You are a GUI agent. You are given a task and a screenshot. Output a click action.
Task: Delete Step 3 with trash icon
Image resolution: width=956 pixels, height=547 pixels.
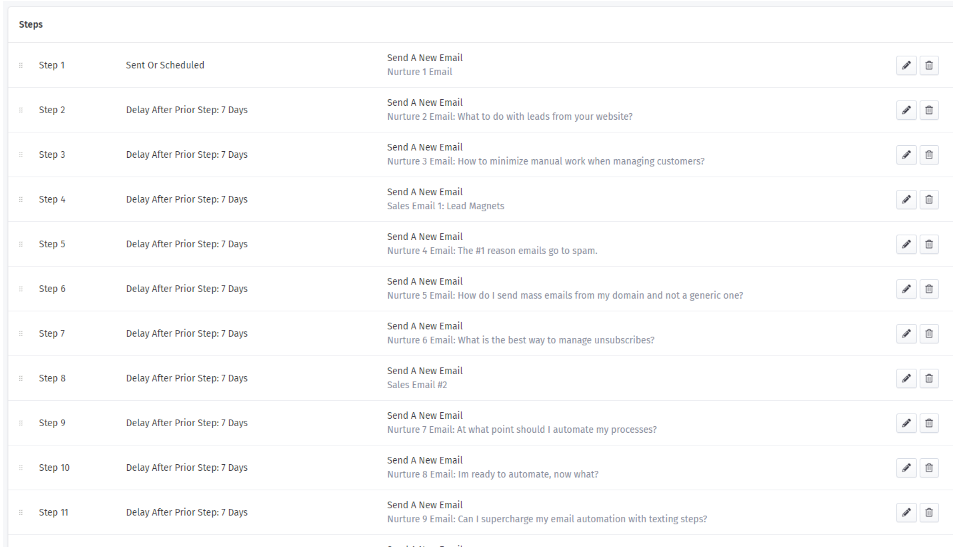pyautogui.click(x=929, y=154)
